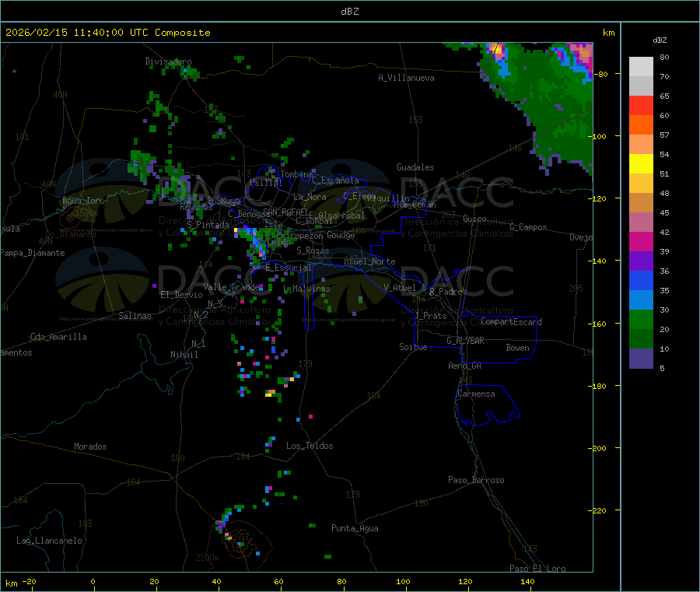Select the S_Pintada label

point(208,225)
